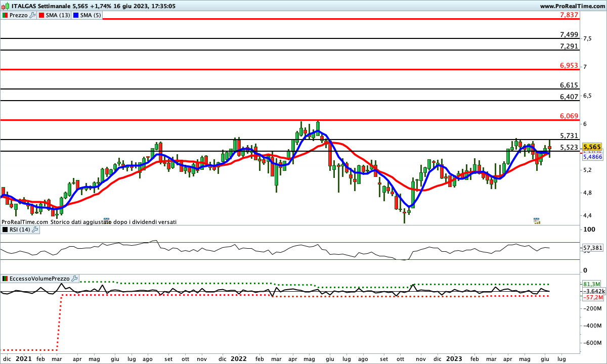607x364 pixels.
Task: Click horizontal level label 7,291
Action: [x=569, y=46]
